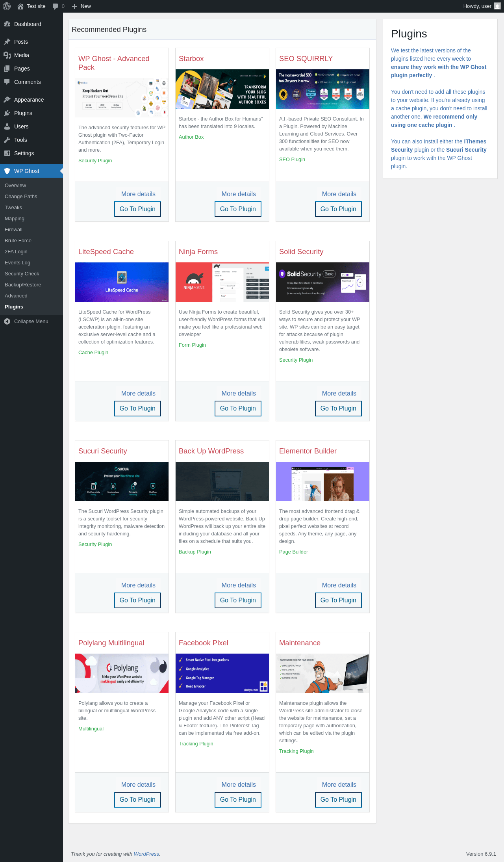Open More details for Elementor Builder
The width and height of the screenshot is (504, 862).
(x=339, y=585)
